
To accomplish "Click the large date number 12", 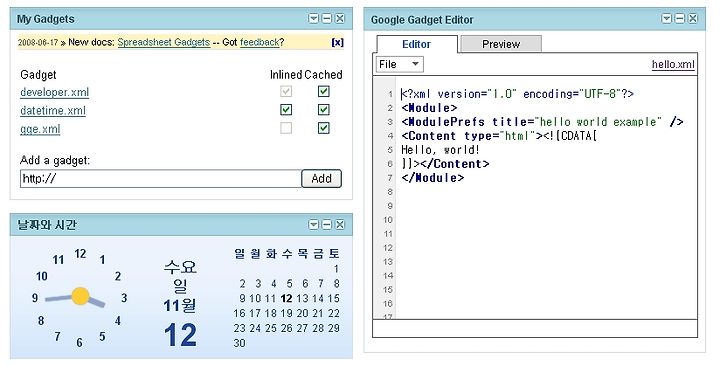I will [180, 335].
